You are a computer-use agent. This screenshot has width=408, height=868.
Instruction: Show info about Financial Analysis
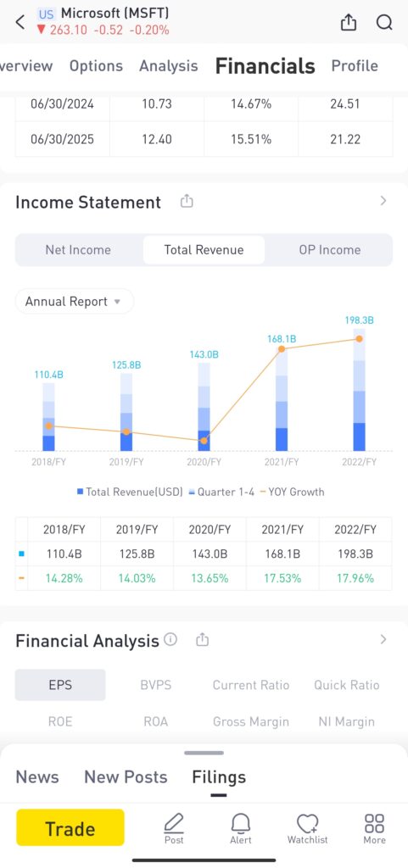pos(171,640)
